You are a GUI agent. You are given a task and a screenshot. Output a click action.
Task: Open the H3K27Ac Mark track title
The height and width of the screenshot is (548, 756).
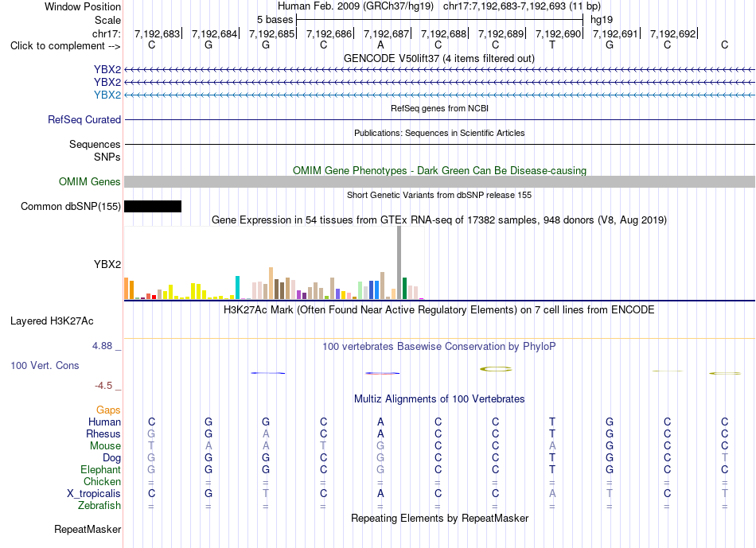439,310
